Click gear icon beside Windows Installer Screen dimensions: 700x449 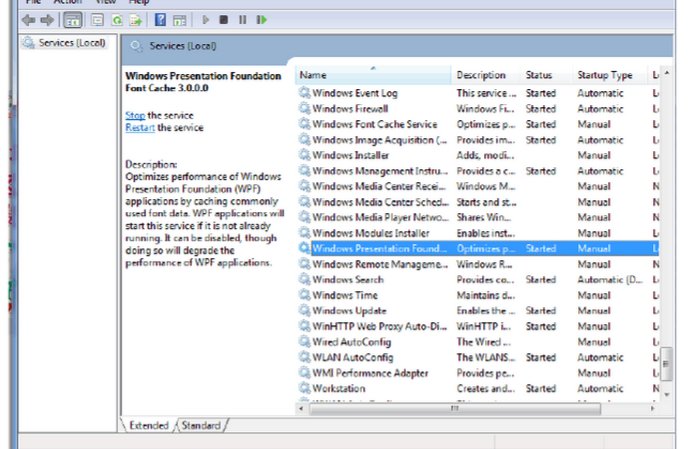click(x=304, y=155)
